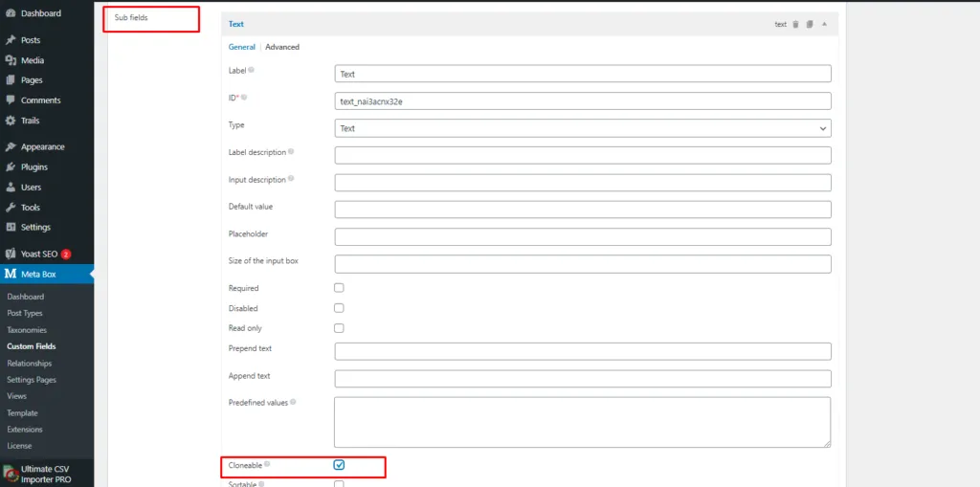Click the Input description help icon
This screenshot has width=980, height=487.
(291, 179)
